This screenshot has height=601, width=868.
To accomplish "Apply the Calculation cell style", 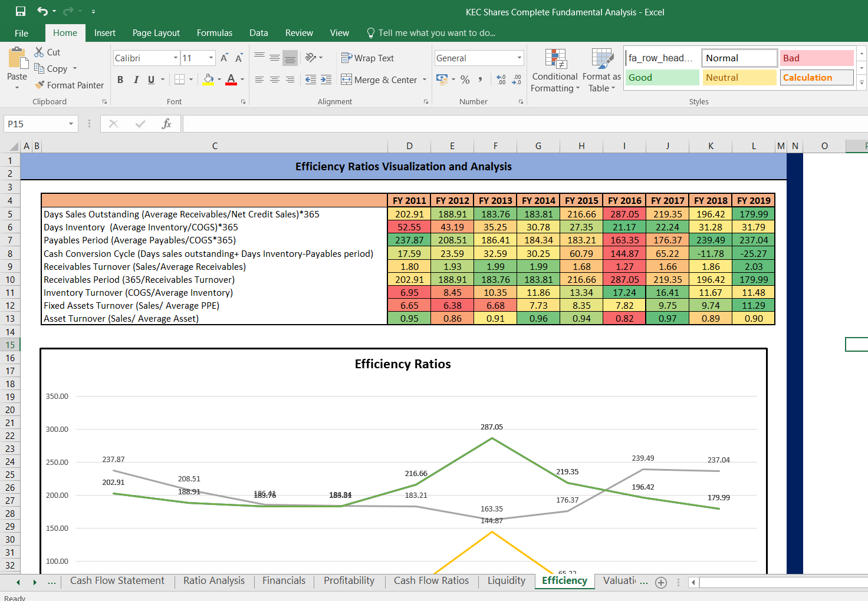I will coord(817,77).
